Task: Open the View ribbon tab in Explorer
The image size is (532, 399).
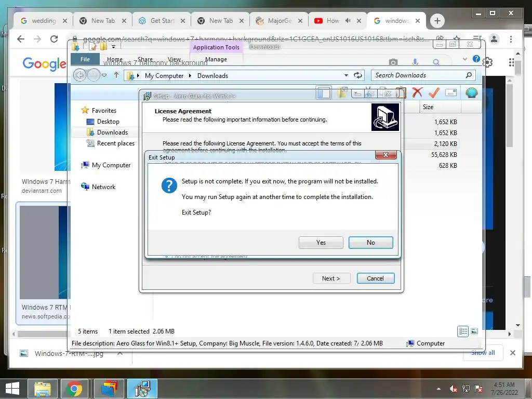Action: pos(174,59)
